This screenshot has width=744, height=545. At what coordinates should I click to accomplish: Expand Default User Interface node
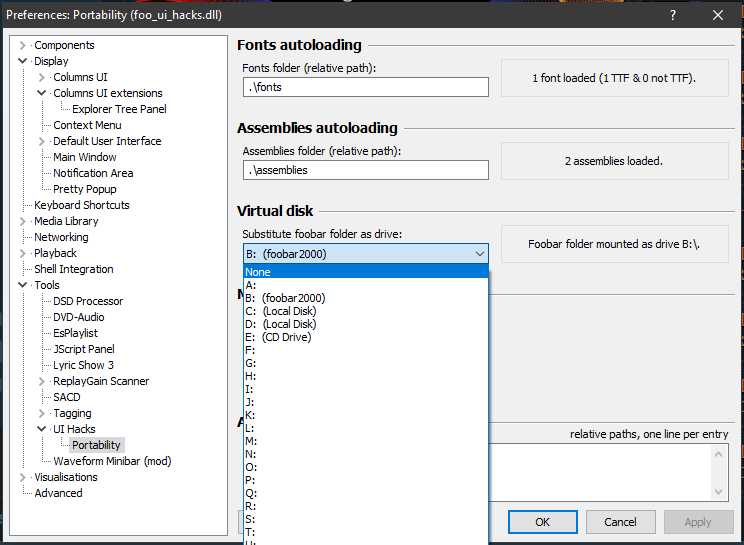41,141
